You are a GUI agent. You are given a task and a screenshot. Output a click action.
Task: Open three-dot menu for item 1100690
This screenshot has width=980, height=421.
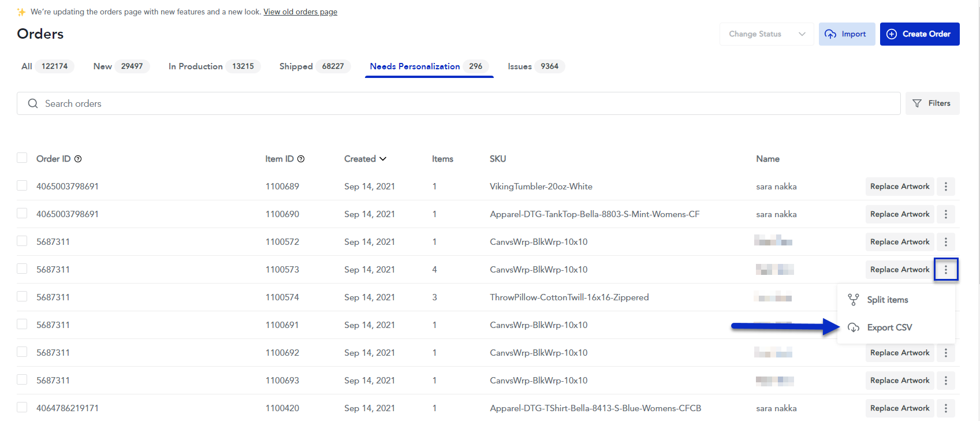click(x=945, y=214)
